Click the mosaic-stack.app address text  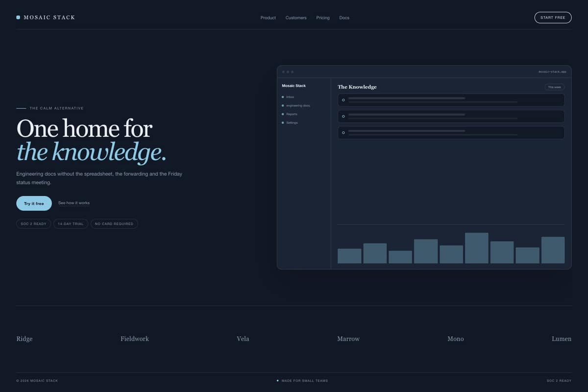pos(552,72)
